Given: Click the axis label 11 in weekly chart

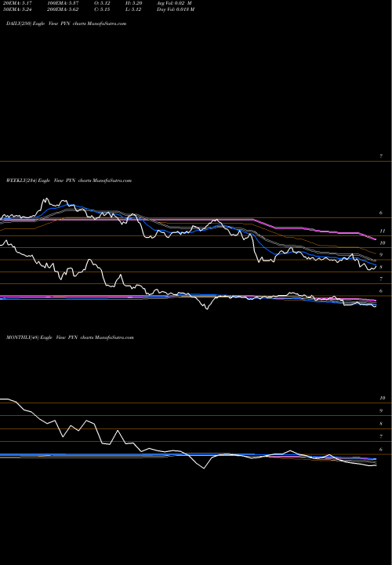Looking at the screenshot, I should [383, 231].
